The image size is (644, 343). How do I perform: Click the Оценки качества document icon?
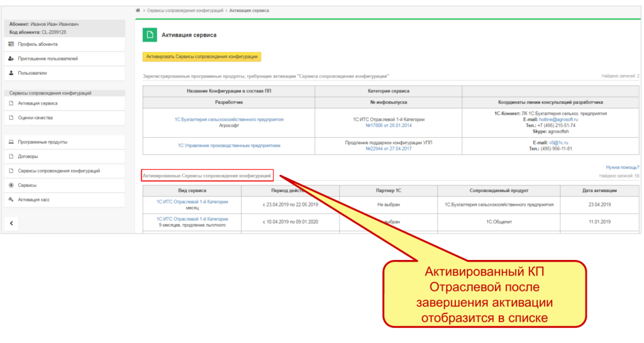click(11, 118)
